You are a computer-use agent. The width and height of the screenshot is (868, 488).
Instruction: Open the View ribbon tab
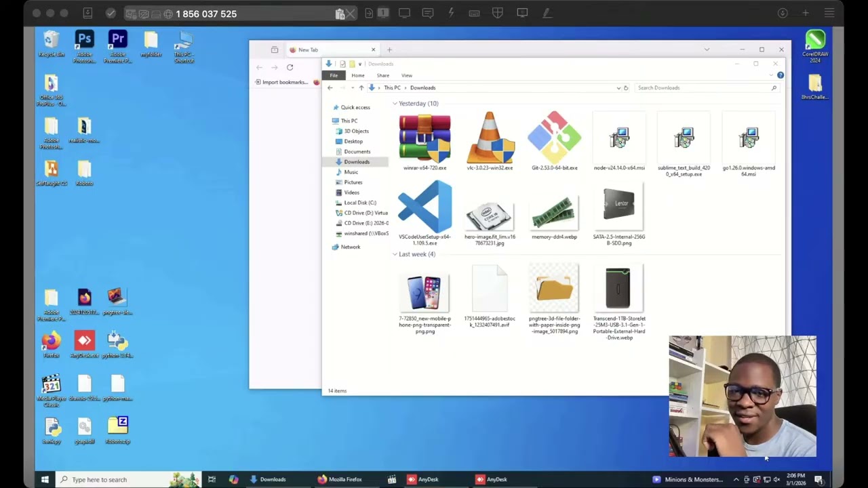pos(407,75)
